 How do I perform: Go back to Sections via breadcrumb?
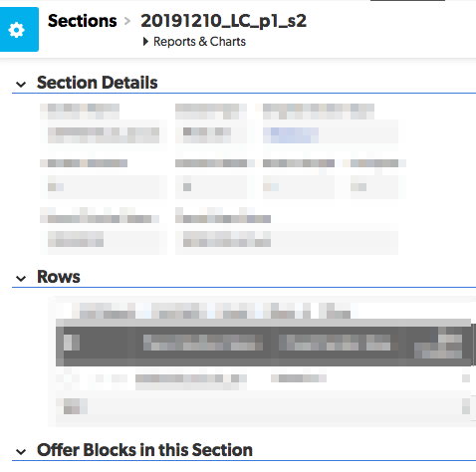click(83, 21)
